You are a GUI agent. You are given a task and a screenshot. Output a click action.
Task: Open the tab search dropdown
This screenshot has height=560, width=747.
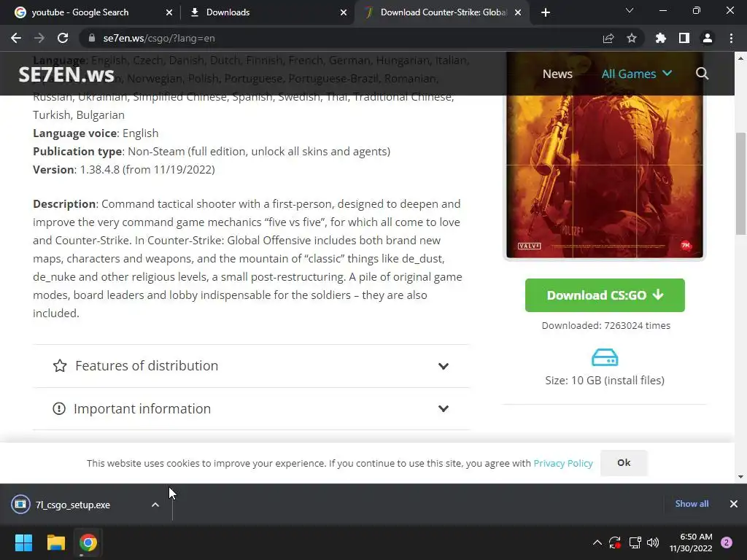[x=630, y=10]
